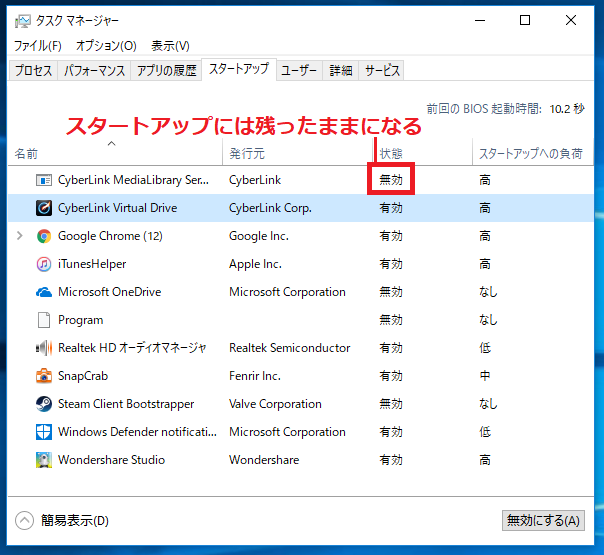Select the iTunesHelper entry name
The width and height of the screenshot is (604, 555).
click(92, 264)
